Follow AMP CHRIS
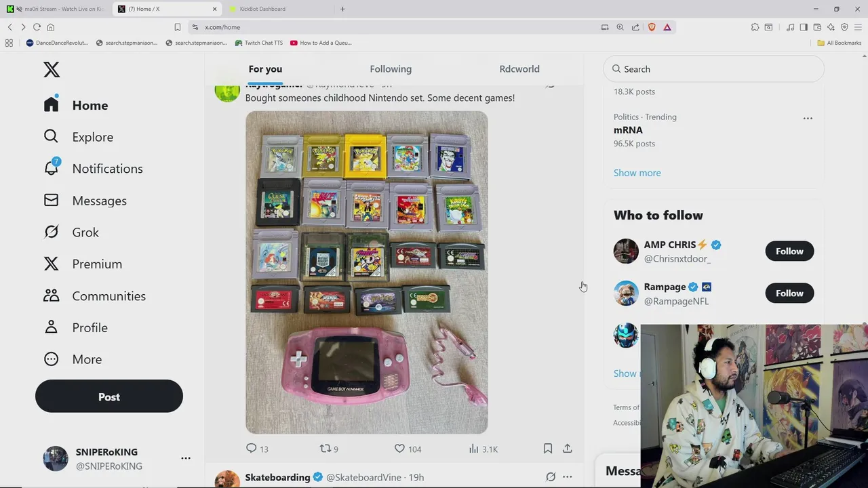This screenshot has width=868, height=488. [x=789, y=251]
